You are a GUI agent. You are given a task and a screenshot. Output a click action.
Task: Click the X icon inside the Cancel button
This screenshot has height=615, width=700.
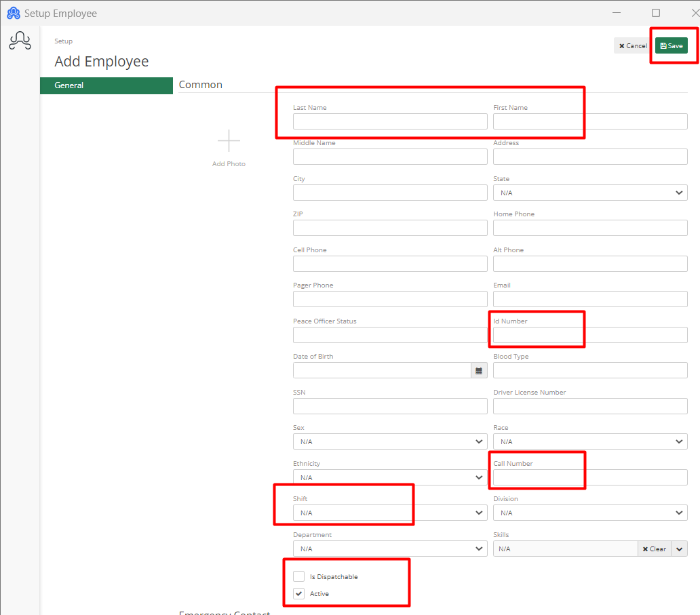click(621, 45)
